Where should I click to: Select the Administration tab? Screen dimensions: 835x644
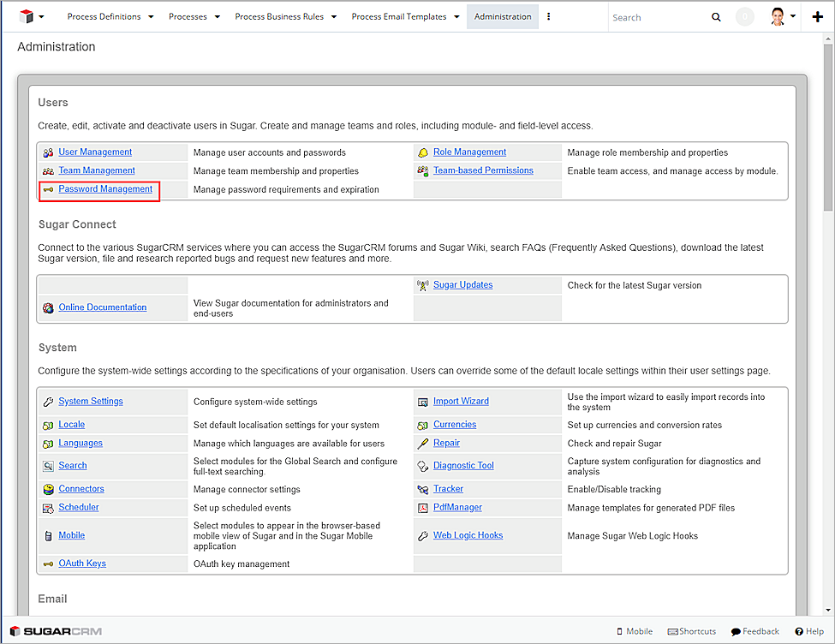click(x=503, y=16)
